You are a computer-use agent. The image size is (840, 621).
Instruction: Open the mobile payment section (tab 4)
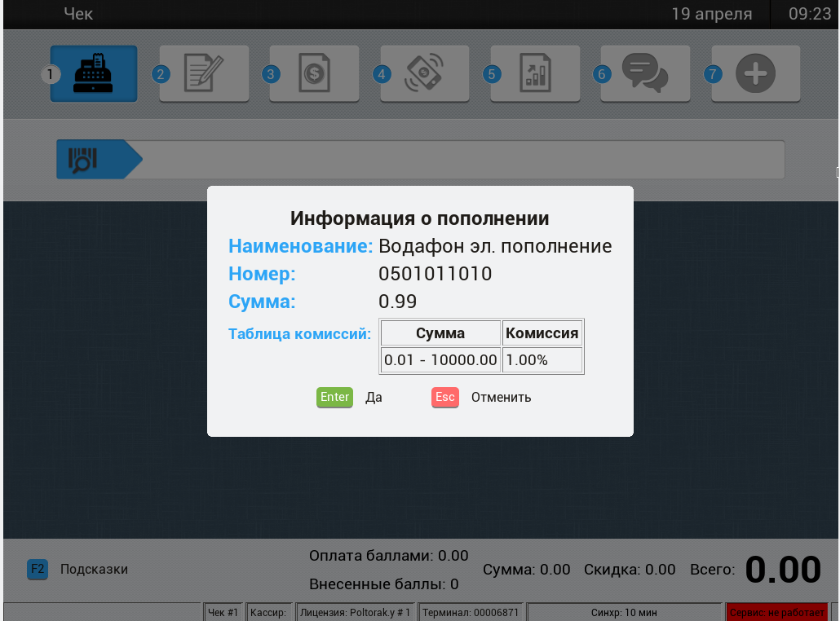[425, 74]
